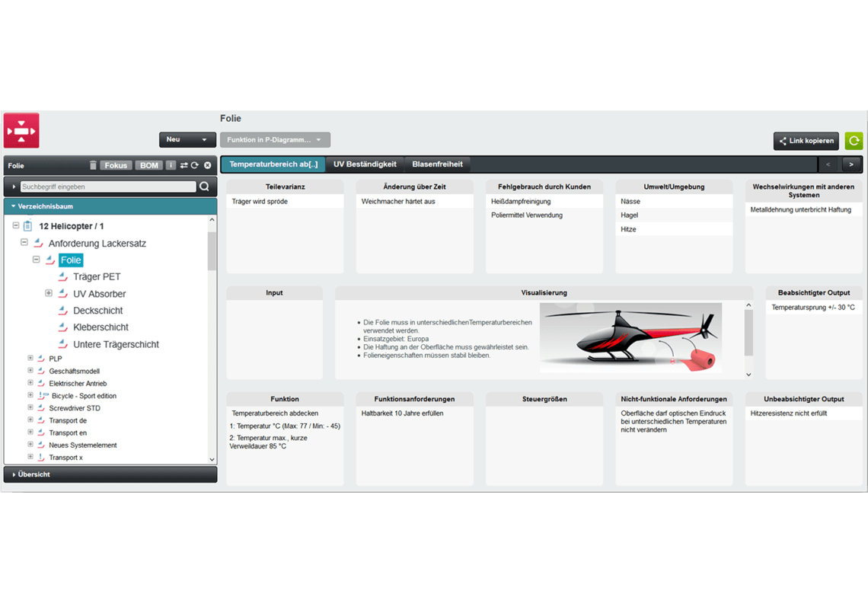Click the Suchbegriff eingeben search field
This screenshot has width=868, height=603.
(x=107, y=186)
